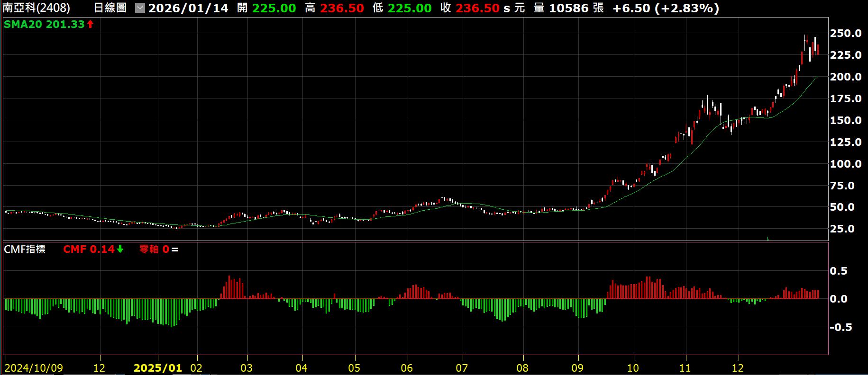Click the green down arrow beside CMF 0.14

(x=120, y=249)
